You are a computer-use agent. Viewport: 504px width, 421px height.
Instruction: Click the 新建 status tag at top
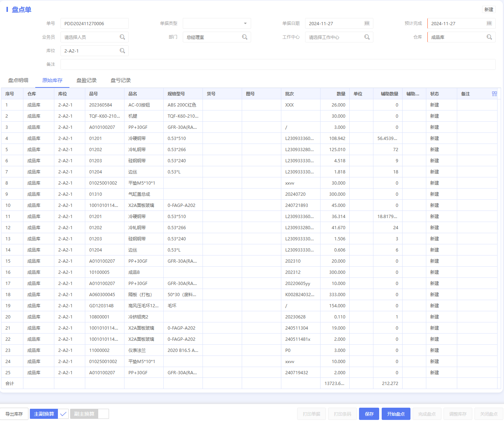click(489, 9)
